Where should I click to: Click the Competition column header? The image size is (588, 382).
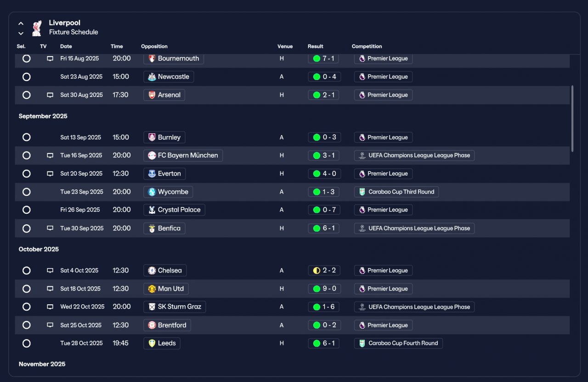click(367, 46)
